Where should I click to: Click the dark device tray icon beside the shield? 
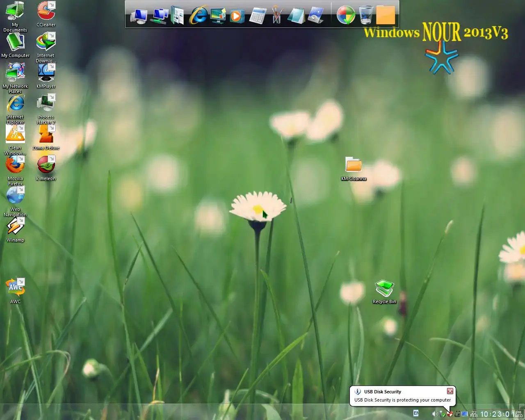tap(457, 414)
